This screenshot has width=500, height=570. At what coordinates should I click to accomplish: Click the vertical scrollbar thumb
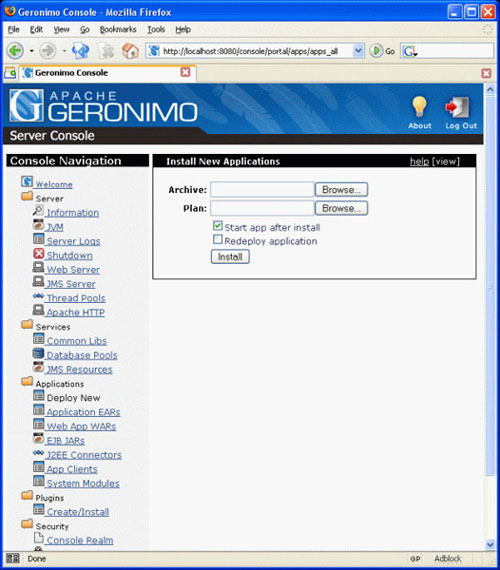pyautogui.click(x=490, y=285)
